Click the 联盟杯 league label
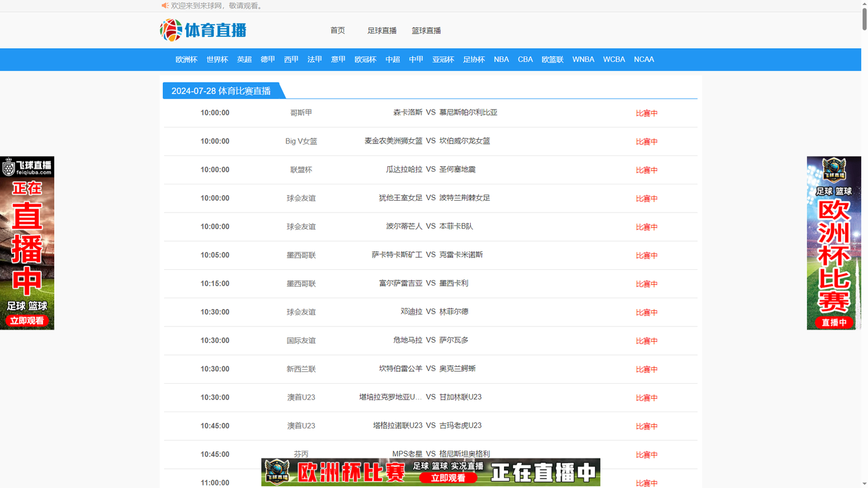Viewport: 868px width, 488px height. click(301, 170)
